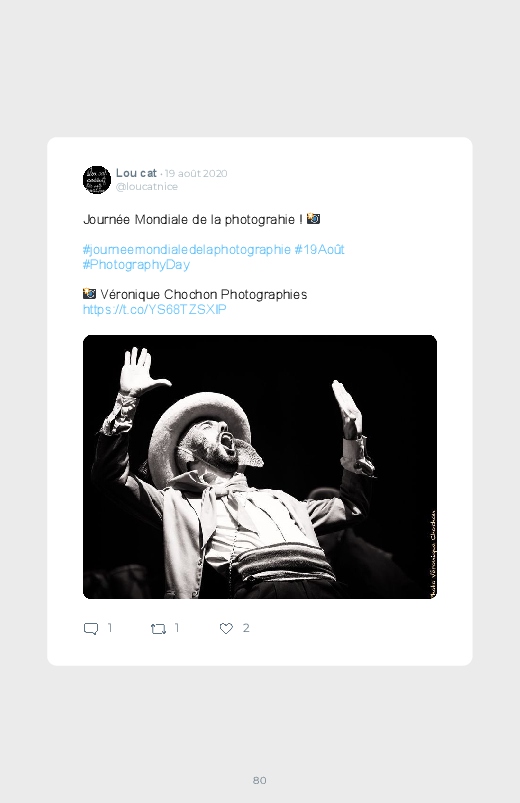Open the #journeemondialedelaphotographie hashtag
520x803 pixels.
pos(186,249)
